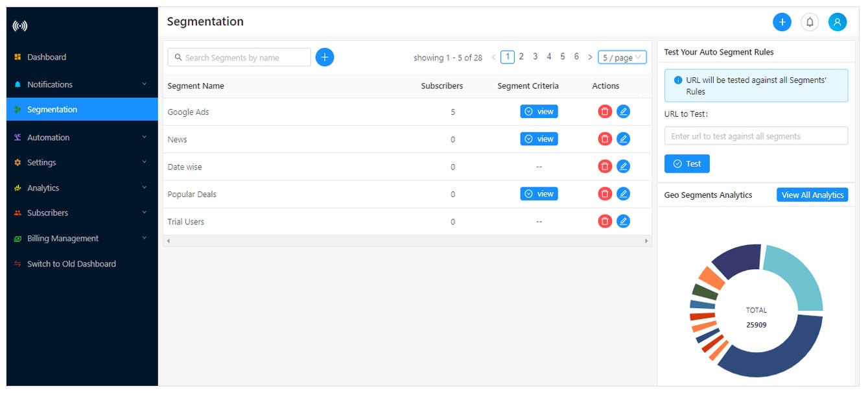Click the URL to test input field
Image resolution: width=868 pixels, height=393 pixels.
pos(756,136)
